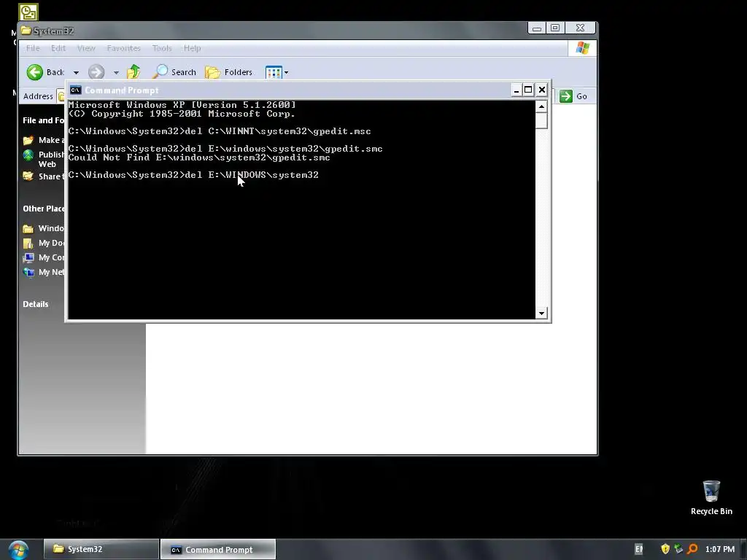The height and width of the screenshot is (560, 747).
Task: Maximize the System32 explorer window
Action: click(555, 28)
